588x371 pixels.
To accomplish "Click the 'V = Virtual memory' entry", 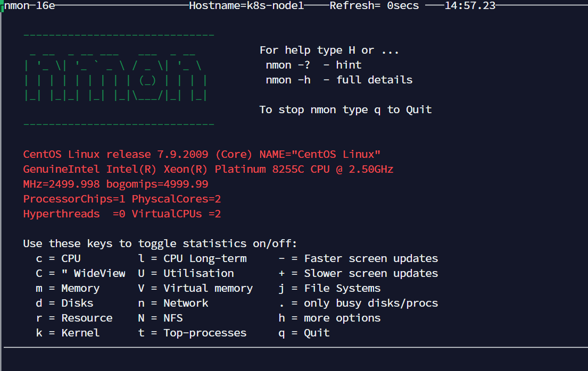I will point(202,289).
